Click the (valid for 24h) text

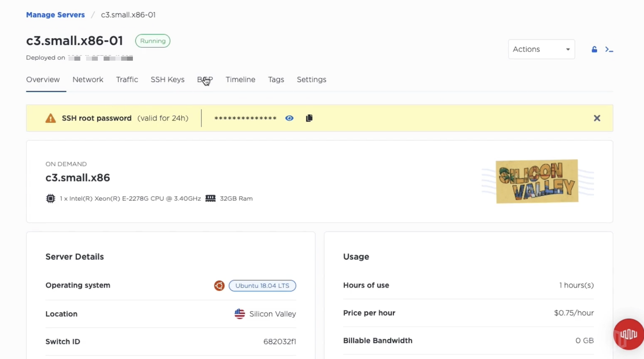point(163,118)
